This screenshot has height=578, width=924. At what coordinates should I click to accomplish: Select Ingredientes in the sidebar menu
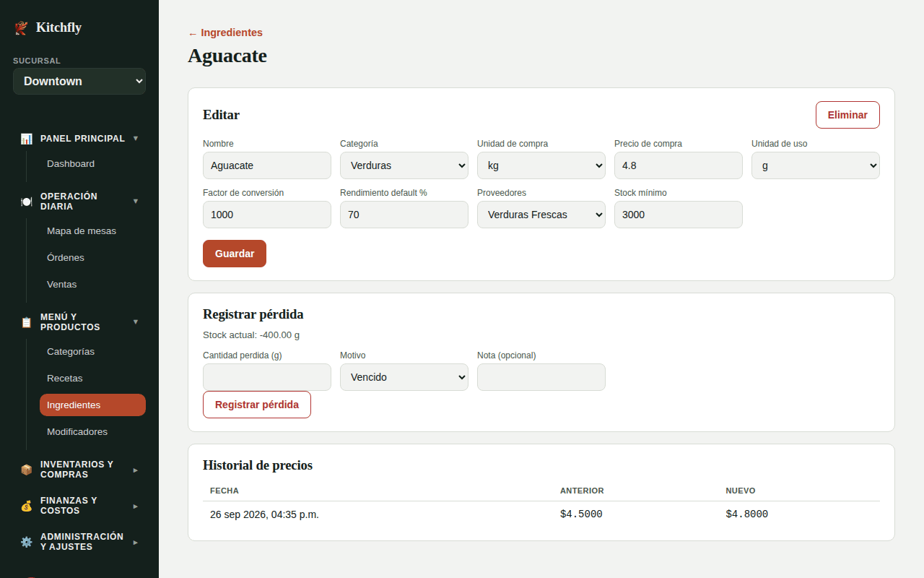pos(92,405)
